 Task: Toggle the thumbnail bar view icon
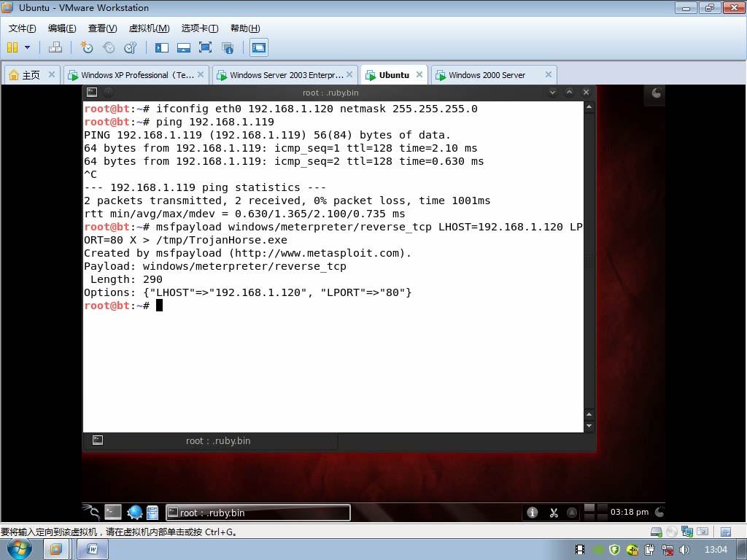(x=183, y=47)
